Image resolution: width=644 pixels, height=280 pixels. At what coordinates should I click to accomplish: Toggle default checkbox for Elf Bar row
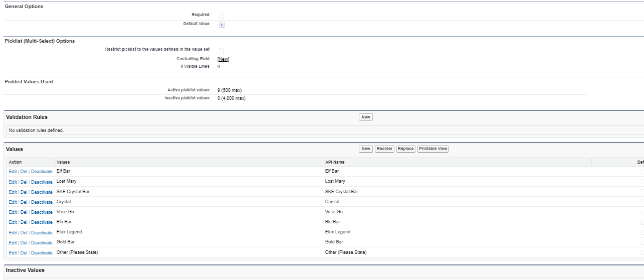pyautogui.click(x=642, y=172)
